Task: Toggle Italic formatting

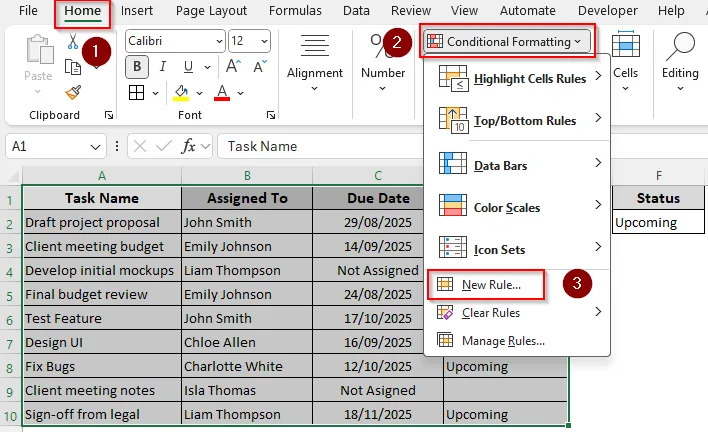Action: [163, 67]
